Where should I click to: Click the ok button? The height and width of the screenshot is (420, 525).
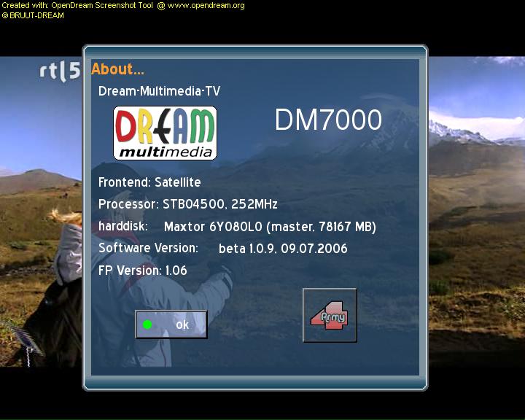171,324
